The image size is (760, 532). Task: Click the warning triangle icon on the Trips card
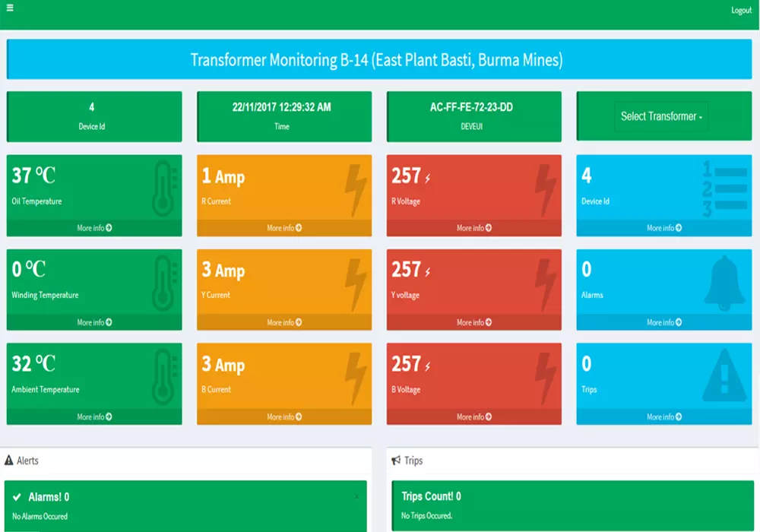pyautogui.click(x=726, y=374)
